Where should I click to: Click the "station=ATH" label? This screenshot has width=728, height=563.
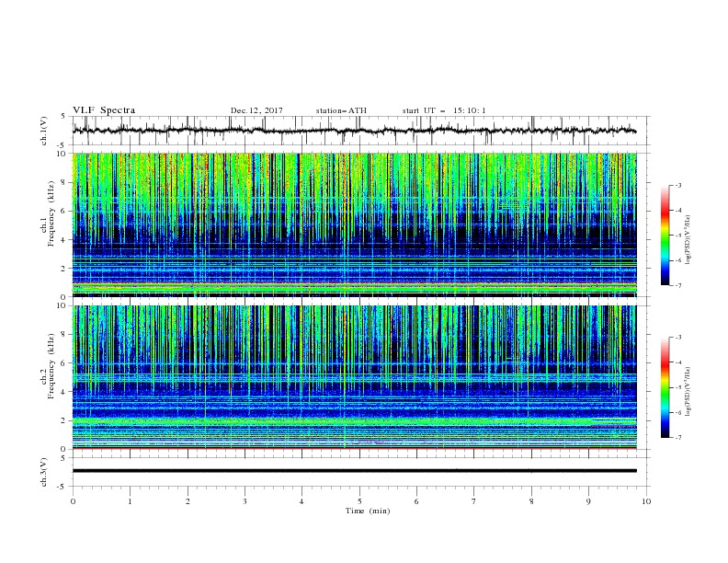point(341,110)
